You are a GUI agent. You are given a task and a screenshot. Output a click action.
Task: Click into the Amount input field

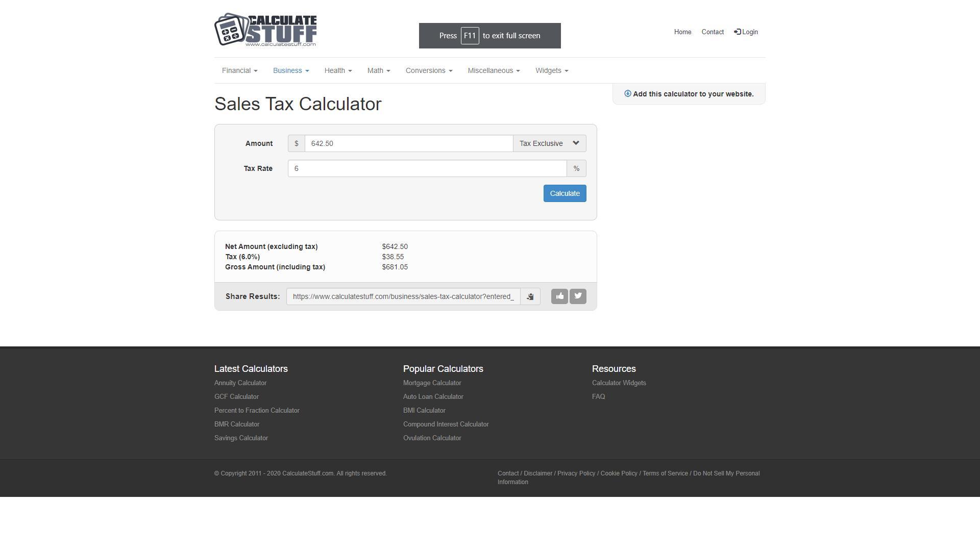point(408,143)
